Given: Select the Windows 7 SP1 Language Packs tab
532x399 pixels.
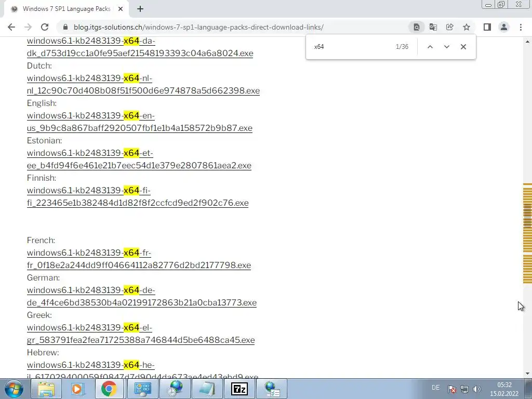Looking at the screenshot, I should pos(66,9).
